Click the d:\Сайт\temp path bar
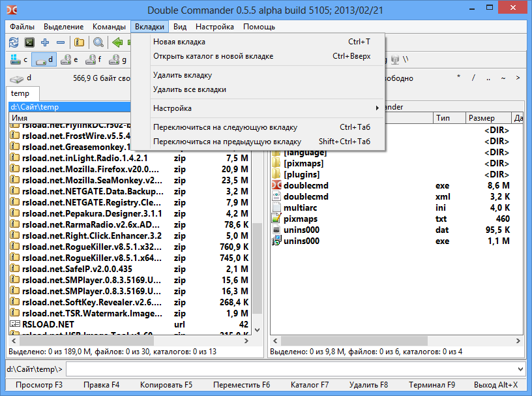532x396 pixels. pyautogui.click(x=70, y=106)
